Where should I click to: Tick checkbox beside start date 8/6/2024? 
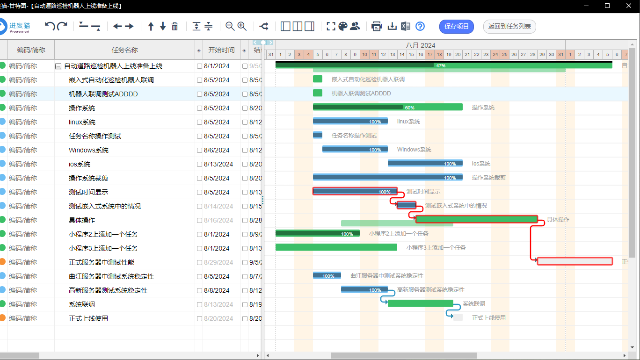(x=200, y=150)
